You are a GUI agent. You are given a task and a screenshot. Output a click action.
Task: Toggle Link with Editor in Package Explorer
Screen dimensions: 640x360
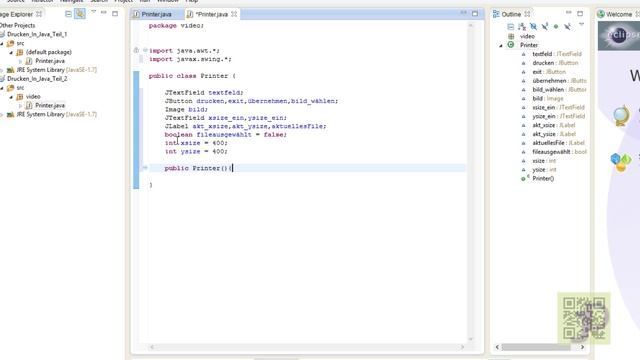click(x=80, y=14)
